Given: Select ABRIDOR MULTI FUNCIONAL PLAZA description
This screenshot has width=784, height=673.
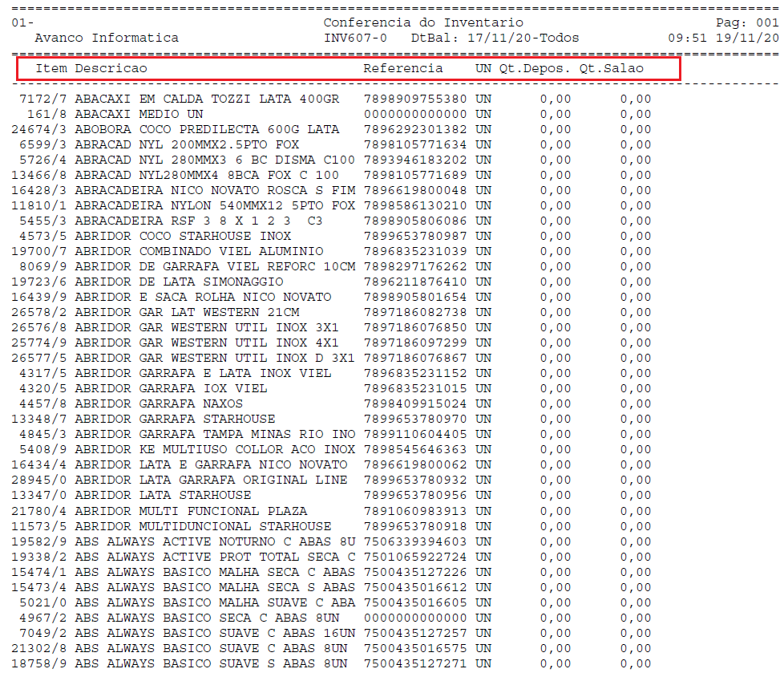Looking at the screenshot, I should click(191, 511).
